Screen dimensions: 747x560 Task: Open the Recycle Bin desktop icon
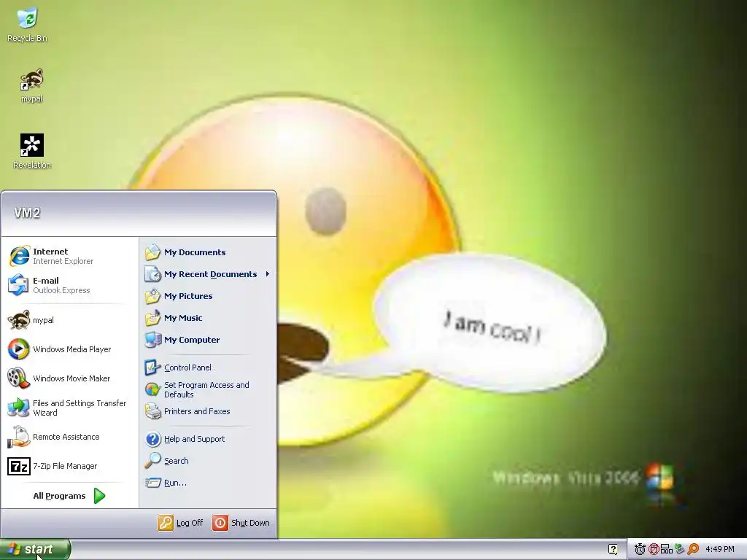point(27,25)
